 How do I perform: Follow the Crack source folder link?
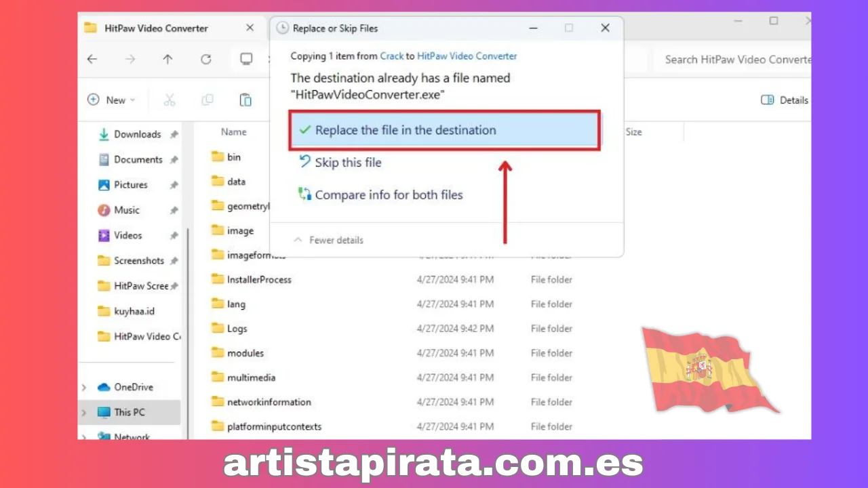click(x=392, y=56)
